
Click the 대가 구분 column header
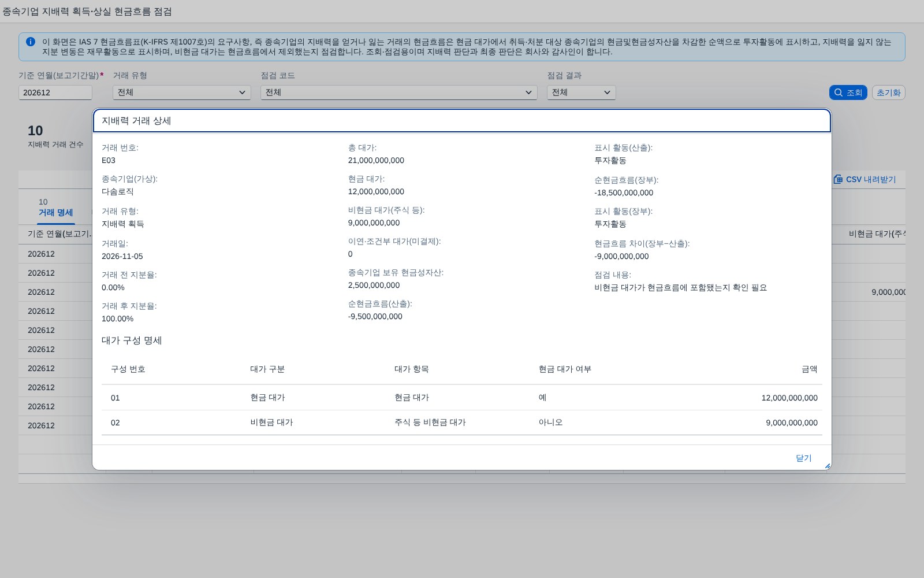pos(267,369)
